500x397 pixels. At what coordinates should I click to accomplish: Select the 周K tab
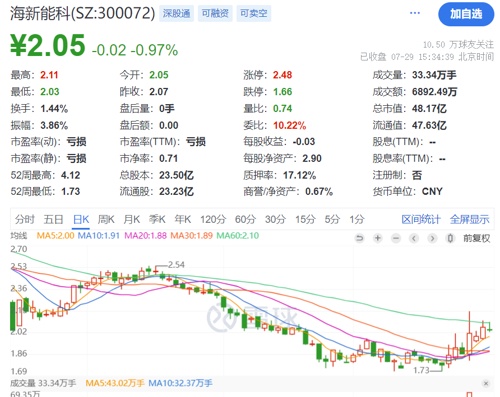(x=106, y=219)
